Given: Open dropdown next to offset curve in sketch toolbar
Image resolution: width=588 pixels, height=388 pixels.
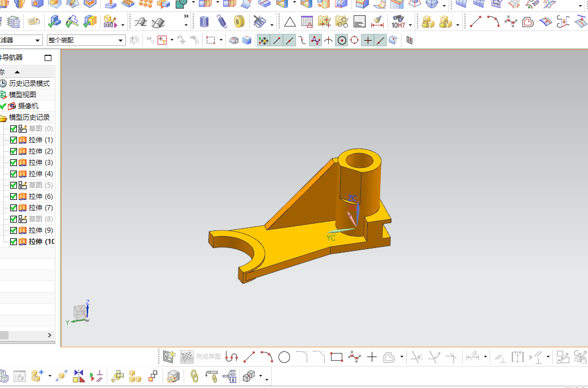Looking at the screenshot, I should pyautogui.click(x=402, y=357).
